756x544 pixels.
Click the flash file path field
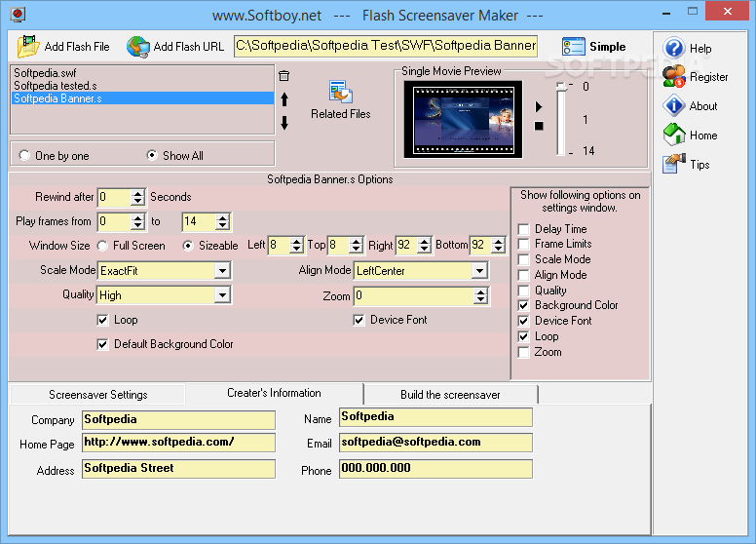(386, 46)
